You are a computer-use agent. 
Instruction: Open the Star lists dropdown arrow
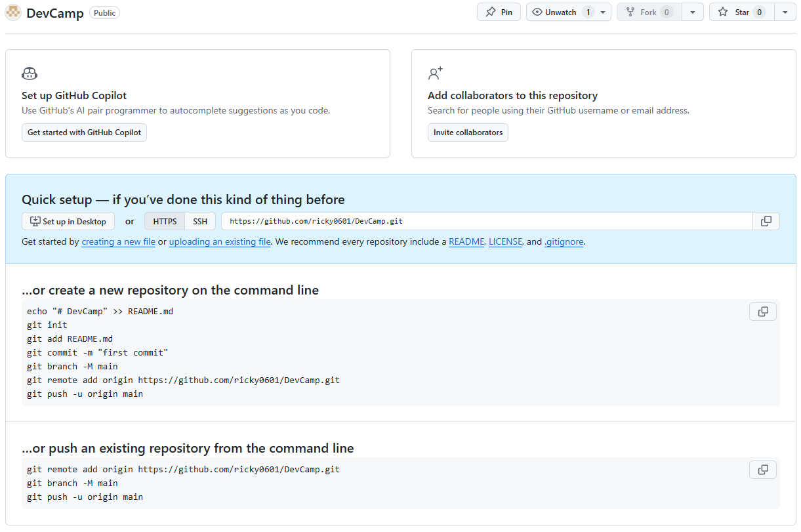(x=785, y=12)
